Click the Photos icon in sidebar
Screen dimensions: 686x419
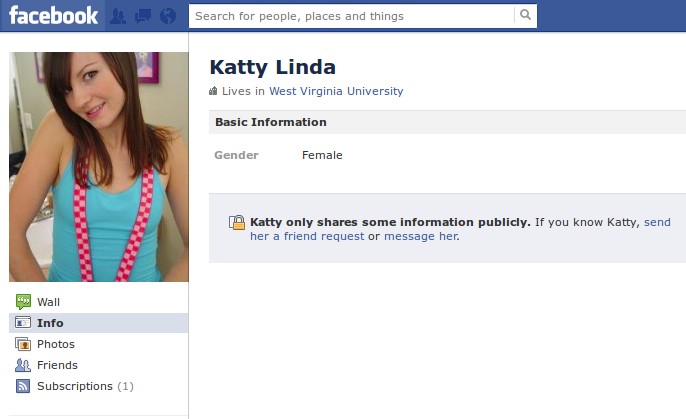tap(23, 344)
